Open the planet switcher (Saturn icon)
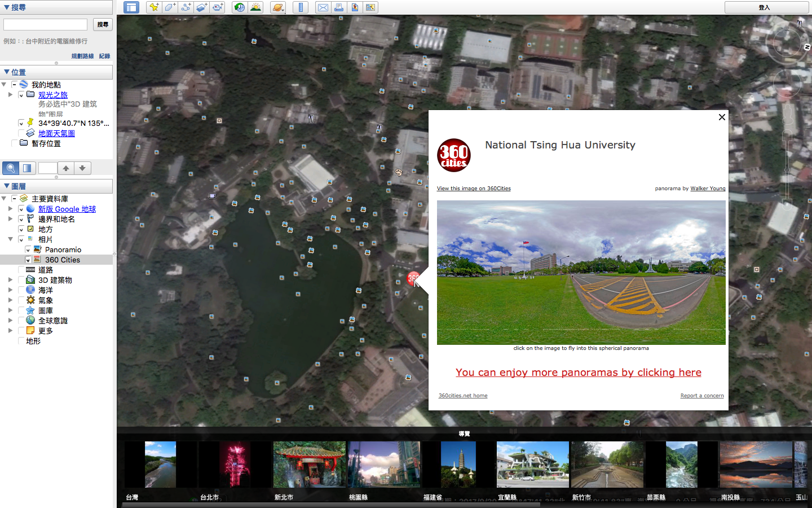 (277, 7)
